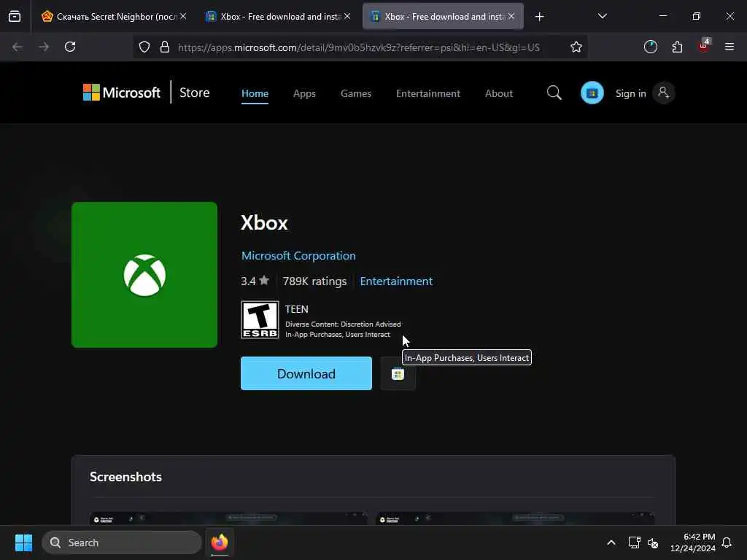The height and width of the screenshot is (560, 747).
Task: Click the Sign in link
Action: (x=630, y=93)
